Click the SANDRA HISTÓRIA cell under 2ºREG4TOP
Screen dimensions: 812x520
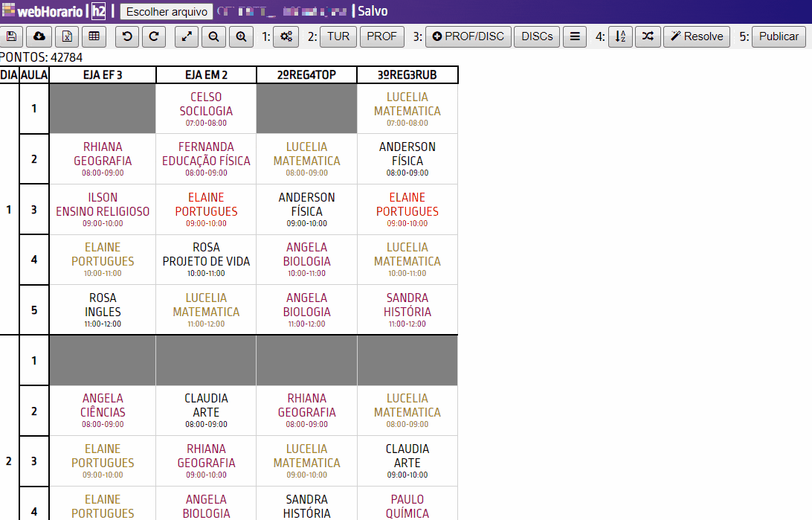pyautogui.click(x=306, y=504)
